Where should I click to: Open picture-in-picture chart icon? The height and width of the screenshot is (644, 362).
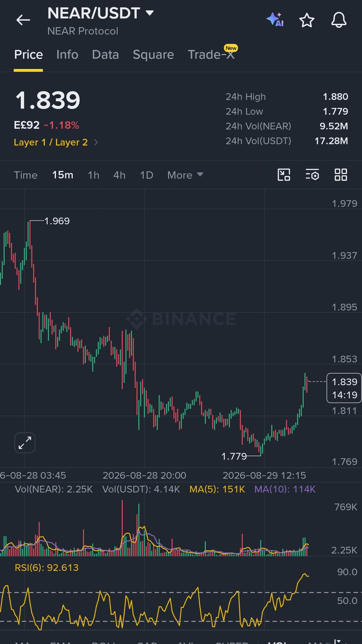284,175
